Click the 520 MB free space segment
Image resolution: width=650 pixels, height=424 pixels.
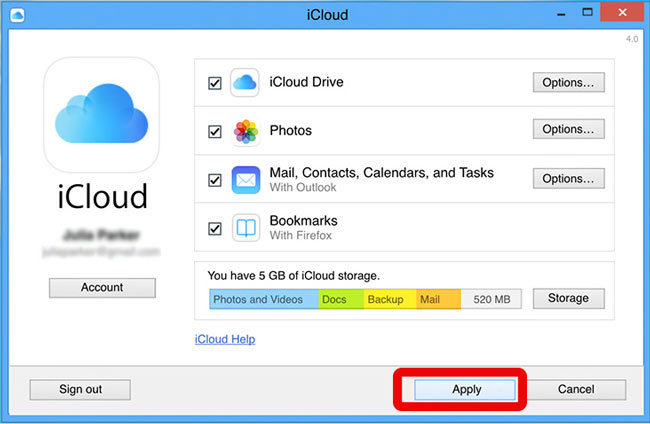coord(491,299)
